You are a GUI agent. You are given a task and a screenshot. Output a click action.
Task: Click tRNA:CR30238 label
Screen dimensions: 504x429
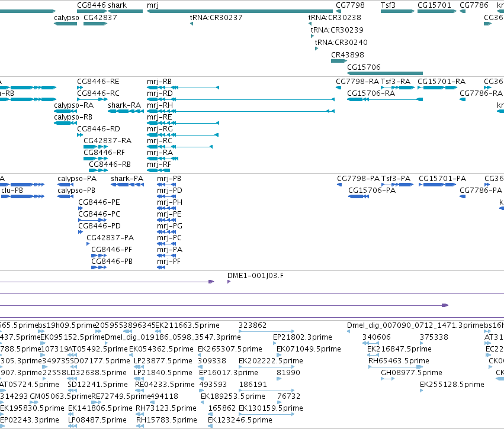[x=335, y=18]
